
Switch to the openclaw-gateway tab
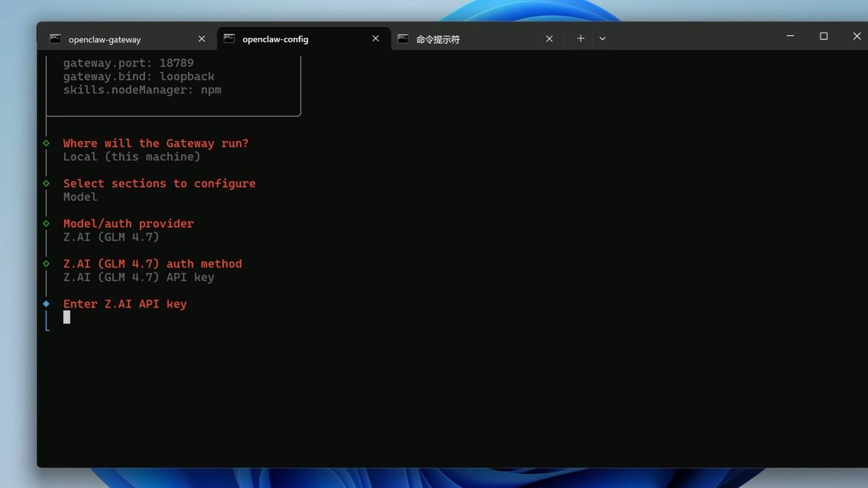104,39
